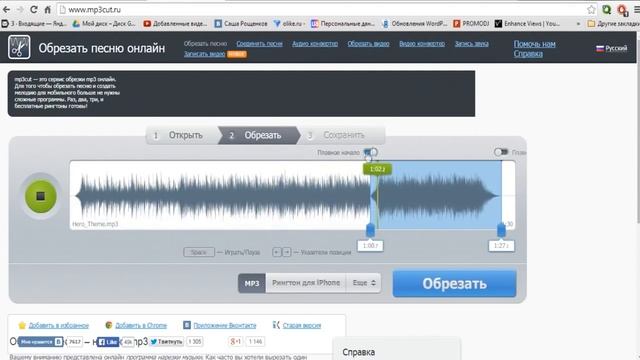This screenshot has width=640, height=360.
Task: Open the Обрезать видео link
Action: tap(368, 44)
